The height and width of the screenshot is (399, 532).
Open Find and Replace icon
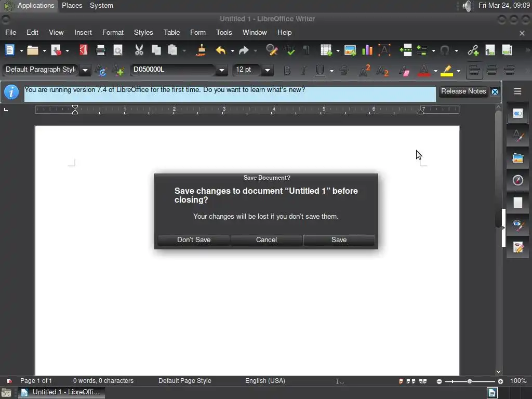(x=272, y=50)
